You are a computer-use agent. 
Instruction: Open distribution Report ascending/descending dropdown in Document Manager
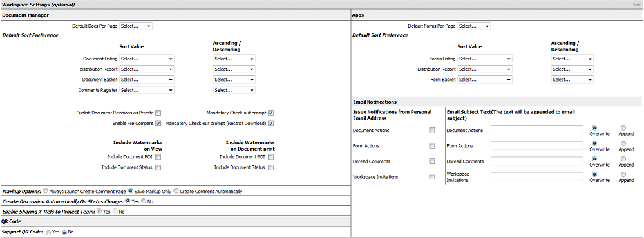coord(234,69)
